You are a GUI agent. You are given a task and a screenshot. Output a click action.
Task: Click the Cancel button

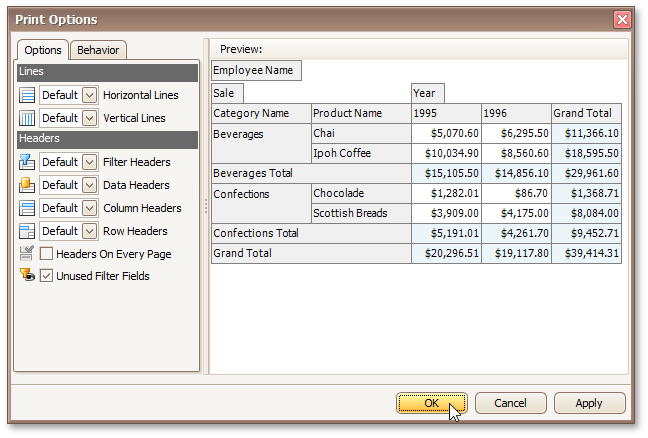click(x=510, y=403)
